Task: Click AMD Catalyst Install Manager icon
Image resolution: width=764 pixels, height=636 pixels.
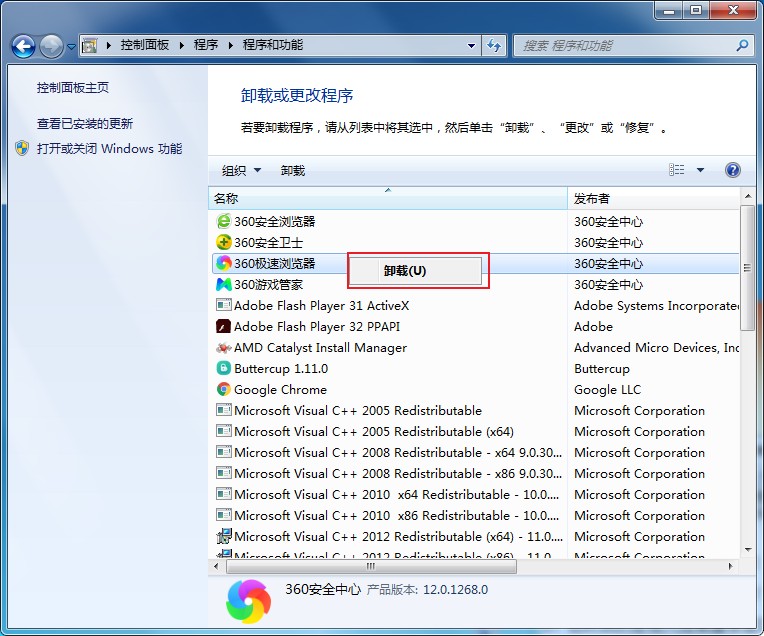Action: point(224,347)
